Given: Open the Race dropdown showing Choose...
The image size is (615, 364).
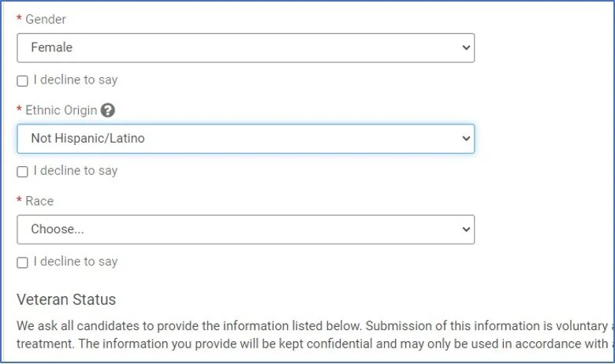Looking at the screenshot, I should [245, 229].
